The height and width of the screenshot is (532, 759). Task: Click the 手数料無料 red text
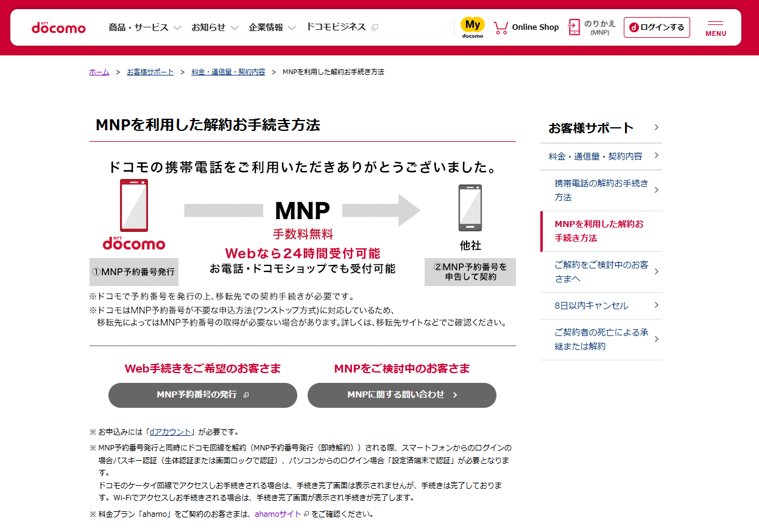[303, 234]
